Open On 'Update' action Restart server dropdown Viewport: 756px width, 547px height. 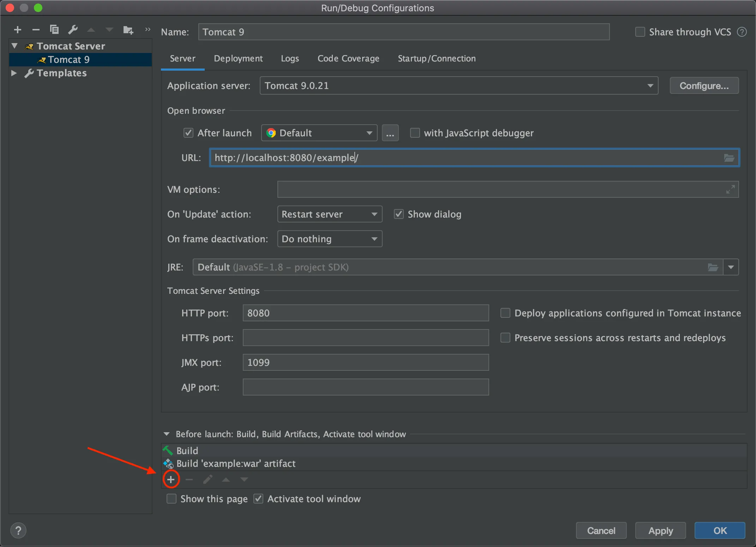[x=330, y=214]
